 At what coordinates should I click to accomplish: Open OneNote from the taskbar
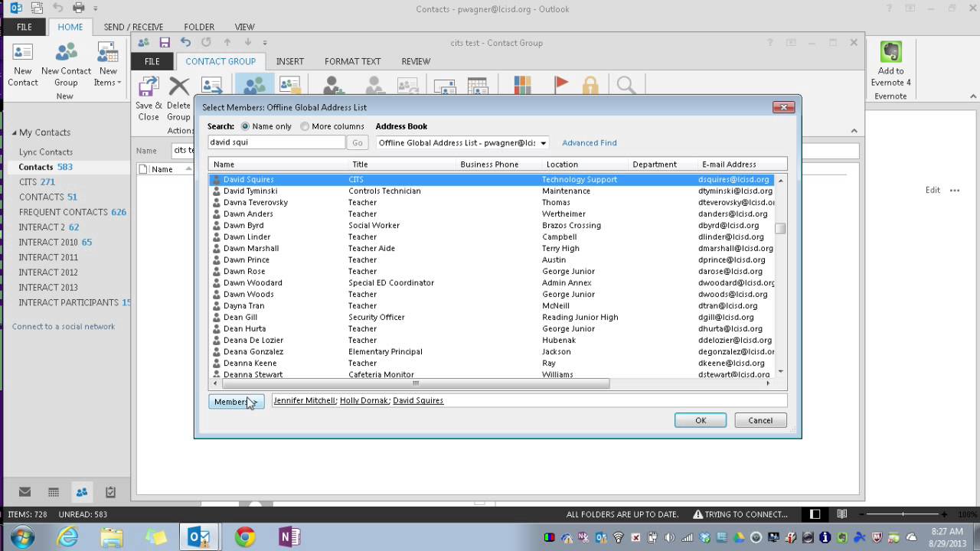point(289,536)
